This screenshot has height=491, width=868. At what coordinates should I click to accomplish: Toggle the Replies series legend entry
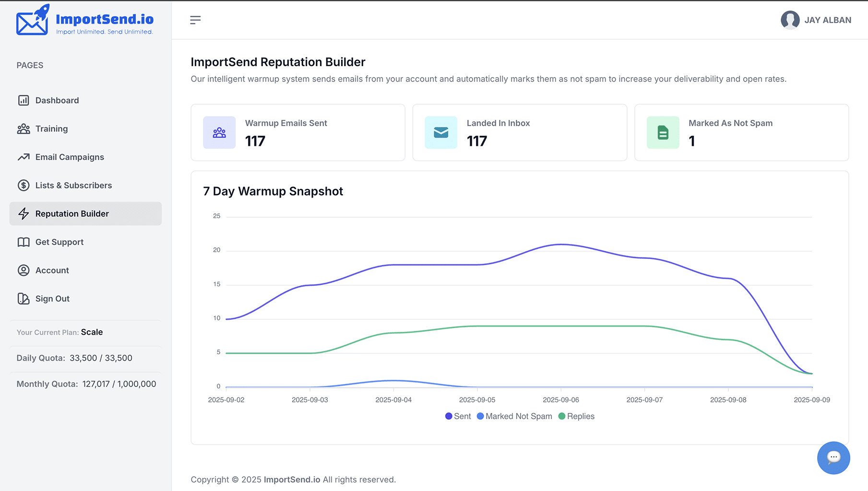576,416
